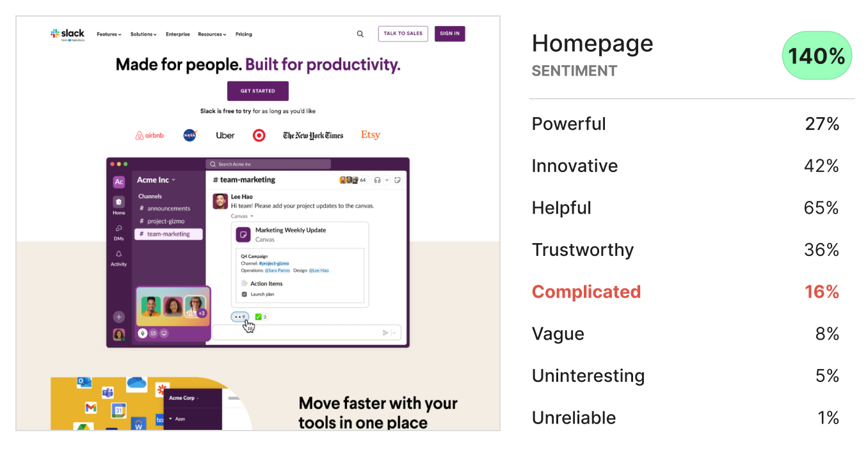Screen dimensions: 868x451
Task: Click the green checkmark reaction with 3
Action: pyautogui.click(x=261, y=317)
